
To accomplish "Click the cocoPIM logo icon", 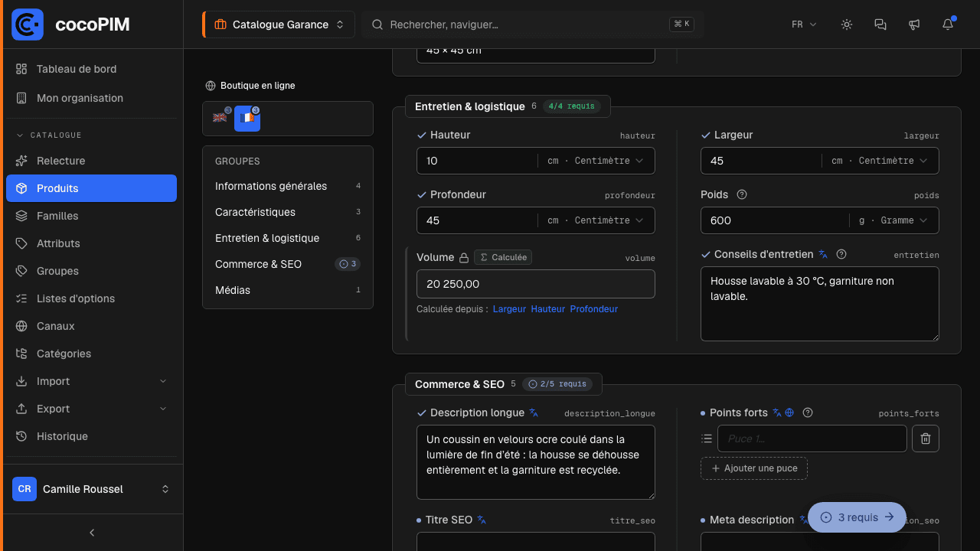I will pyautogui.click(x=28, y=24).
